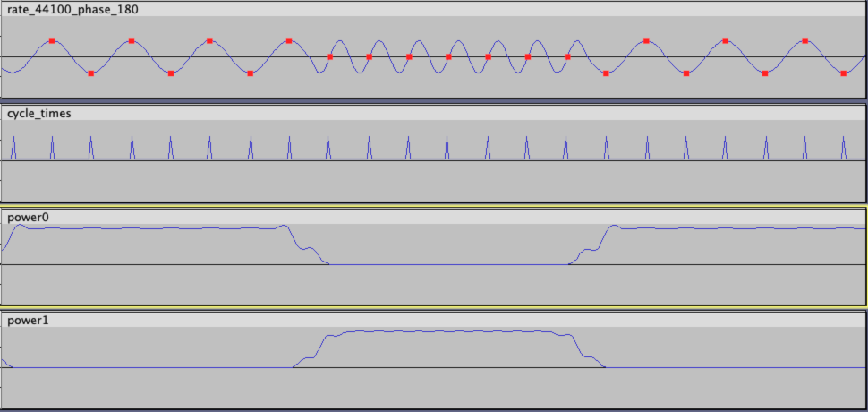The width and height of the screenshot is (868, 412).
Task: Select the last red marker on the zero line
Action: point(567,56)
